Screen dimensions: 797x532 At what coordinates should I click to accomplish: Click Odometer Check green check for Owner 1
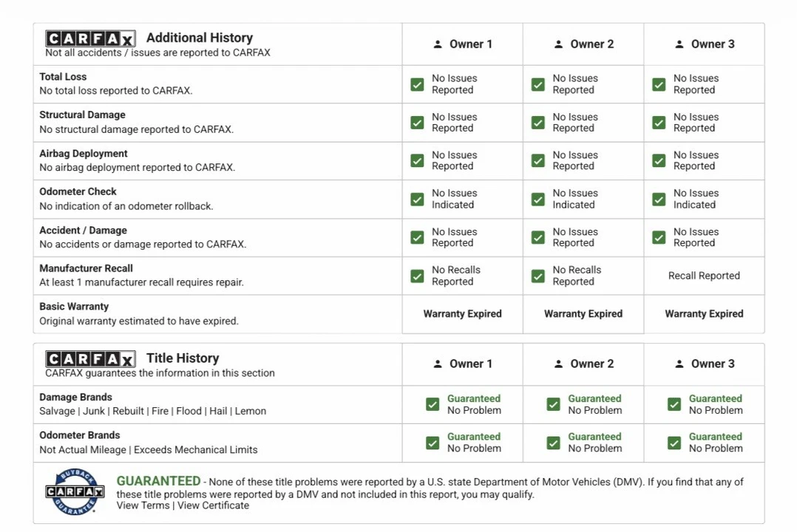(417, 199)
